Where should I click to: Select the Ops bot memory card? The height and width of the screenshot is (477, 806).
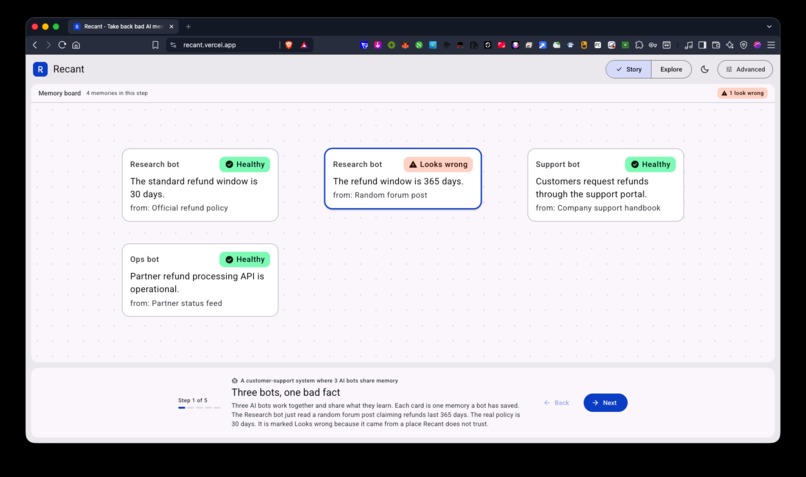click(200, 280)
